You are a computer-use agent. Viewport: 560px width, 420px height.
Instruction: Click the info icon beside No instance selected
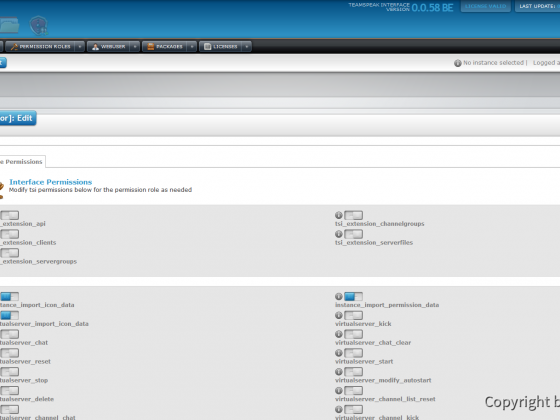(458, 63)
